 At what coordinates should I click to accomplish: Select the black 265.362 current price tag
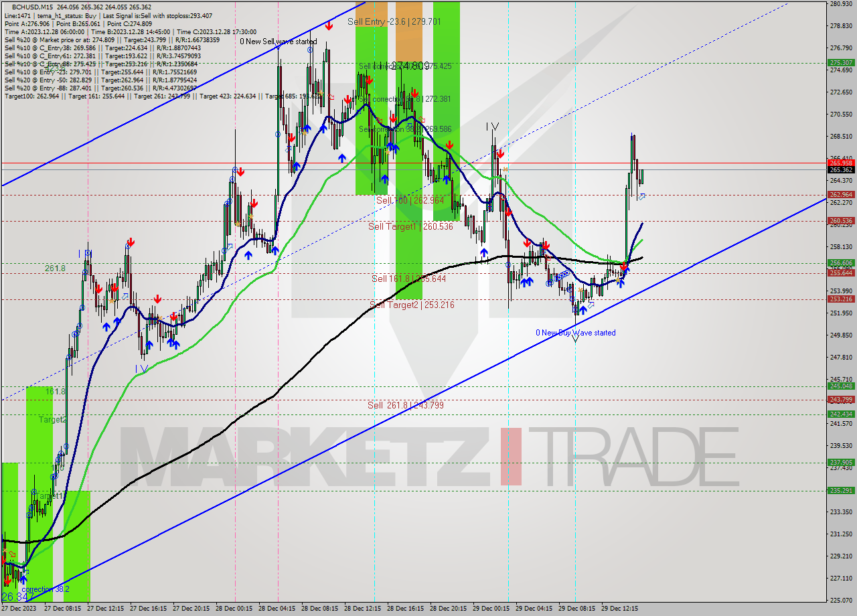841,170
